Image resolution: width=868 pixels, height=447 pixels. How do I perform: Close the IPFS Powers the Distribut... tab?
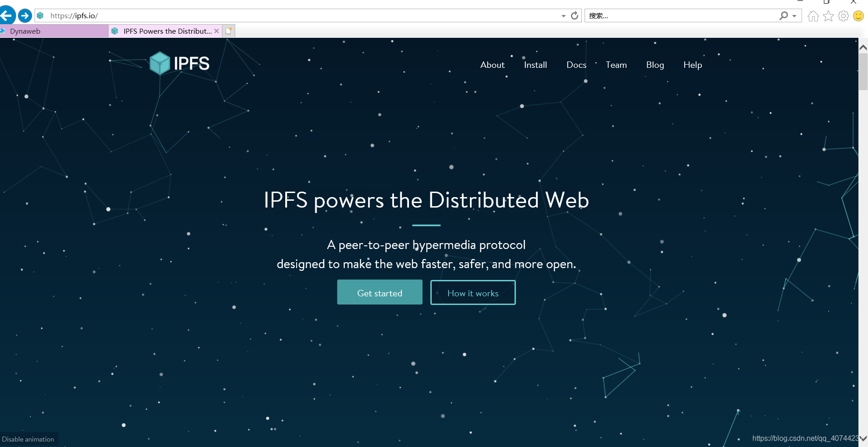217,31
